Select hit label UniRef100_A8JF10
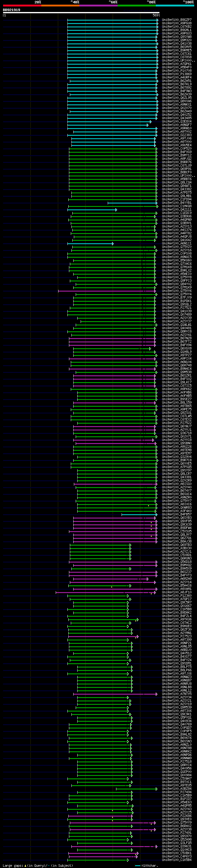 coord(177,592)
